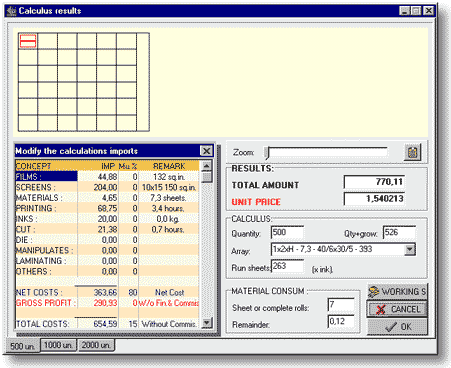This screenshot has width=451, height=368.
Task: Click the 363,66 net costs value
Action: (x=105, y=293)
